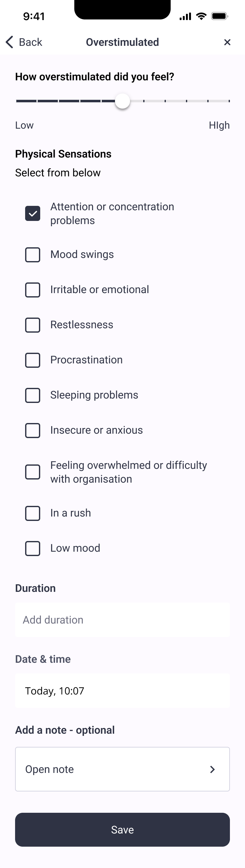The image size is (245, 868).
Task: Check the Mood swings checkbox
Action: 33,255
